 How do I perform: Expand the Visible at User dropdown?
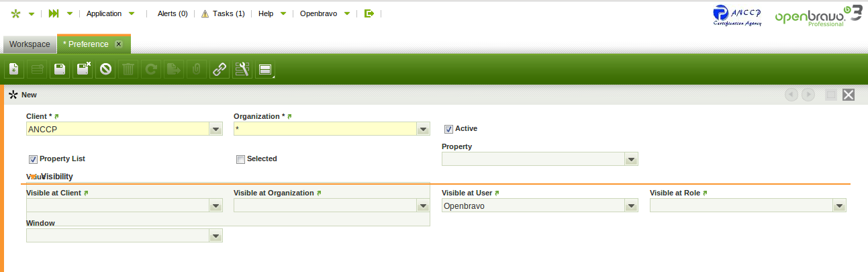click(630, 206)
